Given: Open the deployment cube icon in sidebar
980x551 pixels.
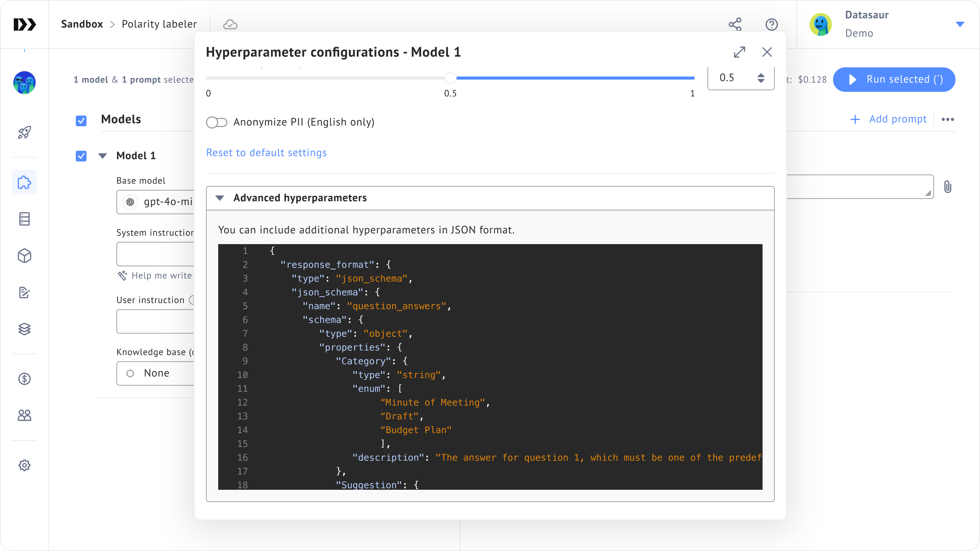Looking at the screenshot, I should coord(24,256).
